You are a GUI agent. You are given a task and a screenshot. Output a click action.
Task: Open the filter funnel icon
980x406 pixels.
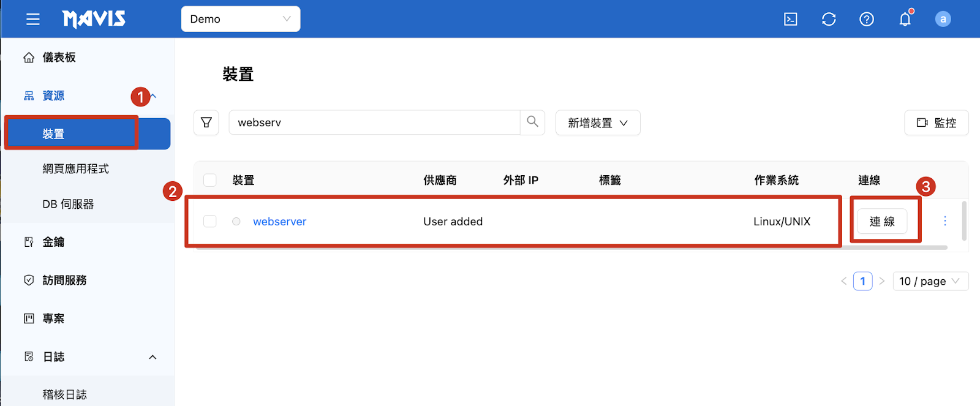(206, 122)
